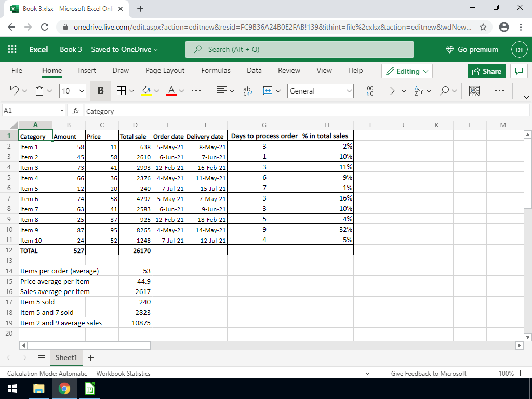
Task: Click the Merge and center icon
Action: (x=268, y=91)
